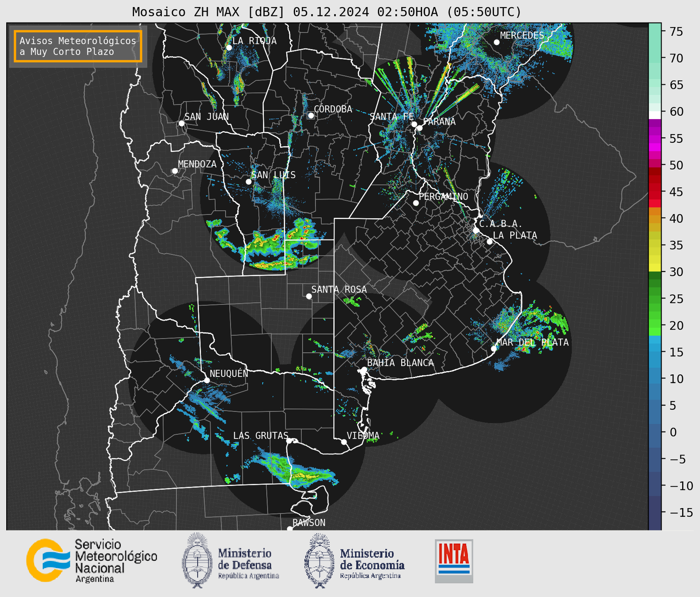
Task: Click the 45 dBZ red color band
Action: 655,192
